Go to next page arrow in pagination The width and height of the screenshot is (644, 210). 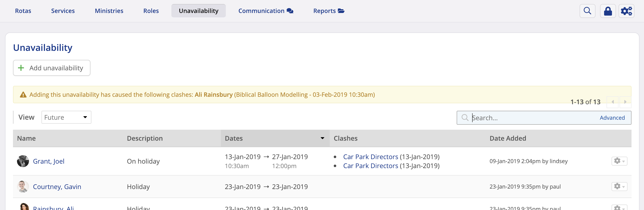click(625, 102)
